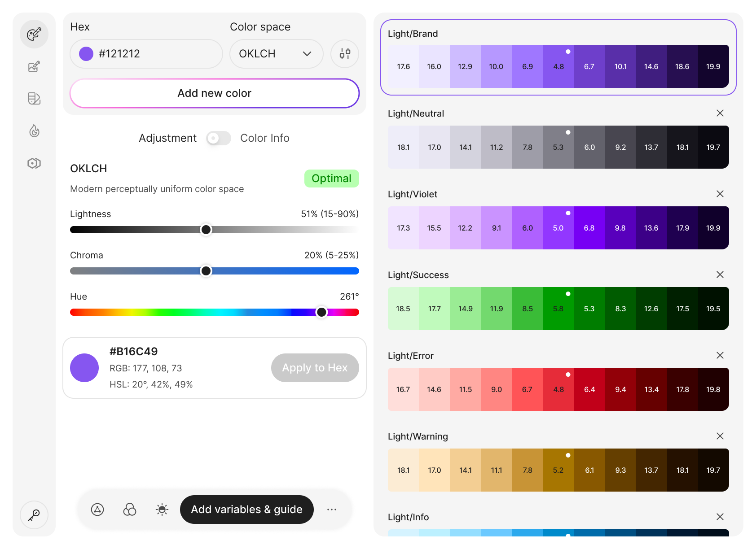Image resolution: width=756 pixels, height=549 pixels.
Task: Click the color settings sliders icon
Action: point(345,54)
